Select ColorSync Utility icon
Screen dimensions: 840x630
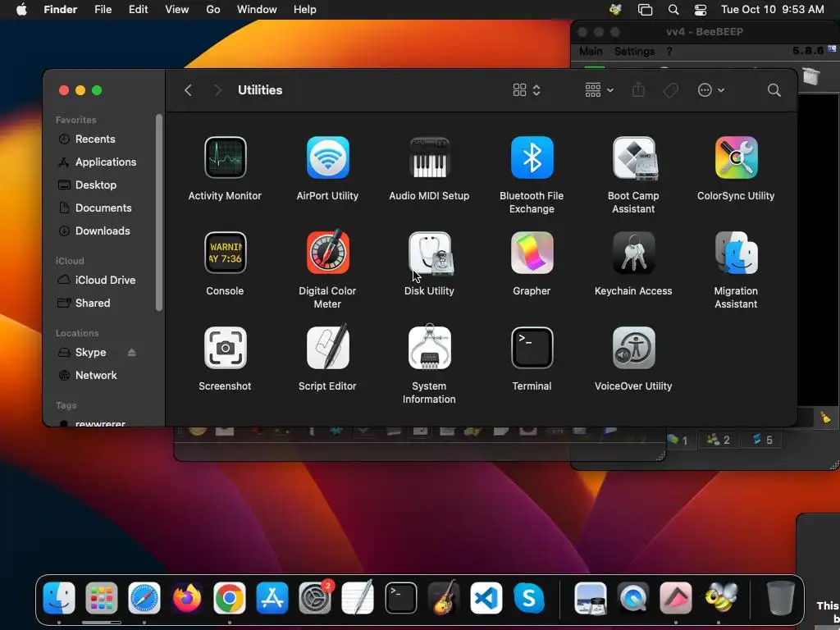[736, 157]
